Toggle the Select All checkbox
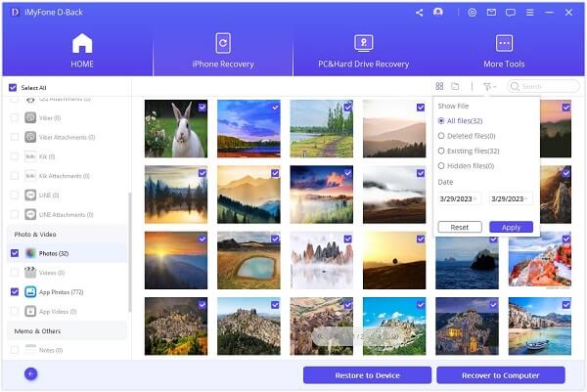587x392 pixels. (x=13, y=87)
